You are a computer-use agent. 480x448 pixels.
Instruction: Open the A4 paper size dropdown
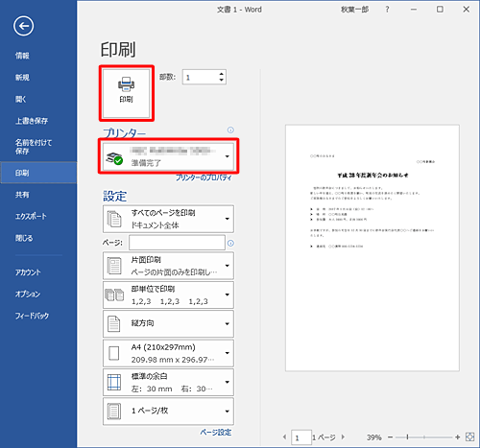[x=168, y=353]
